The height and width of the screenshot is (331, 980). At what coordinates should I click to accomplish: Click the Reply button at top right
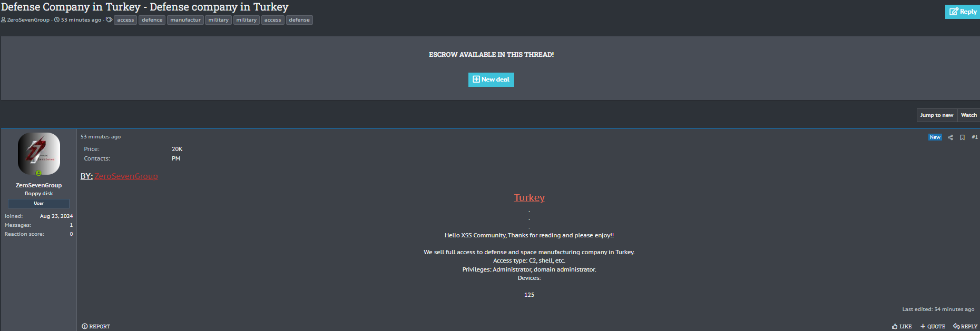click(x=963, y=12)
